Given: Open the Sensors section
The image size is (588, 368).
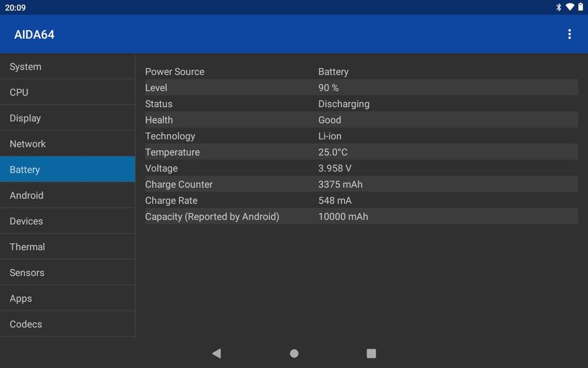Looking at the screenshot, I should tap(68, 273).
